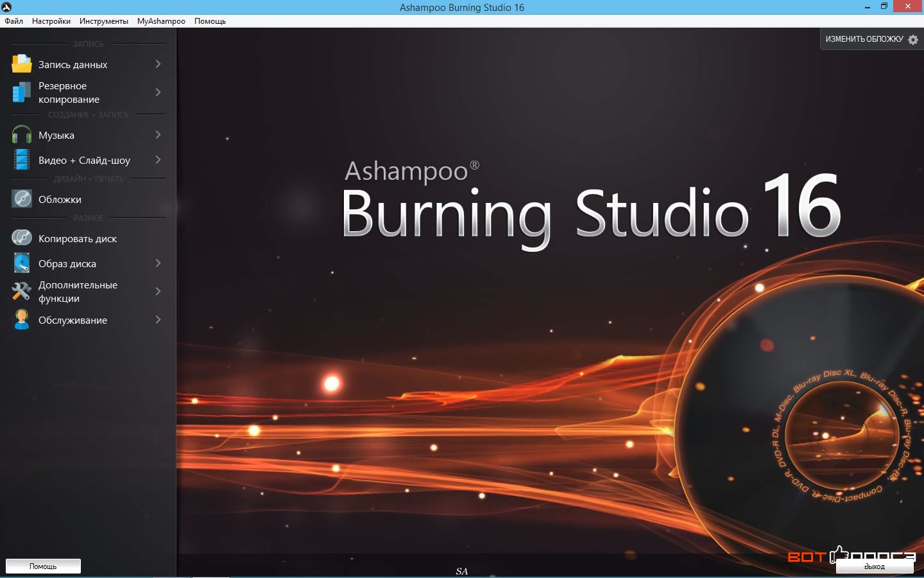Open the MyAshampoo menu

[x=161, y=21]
